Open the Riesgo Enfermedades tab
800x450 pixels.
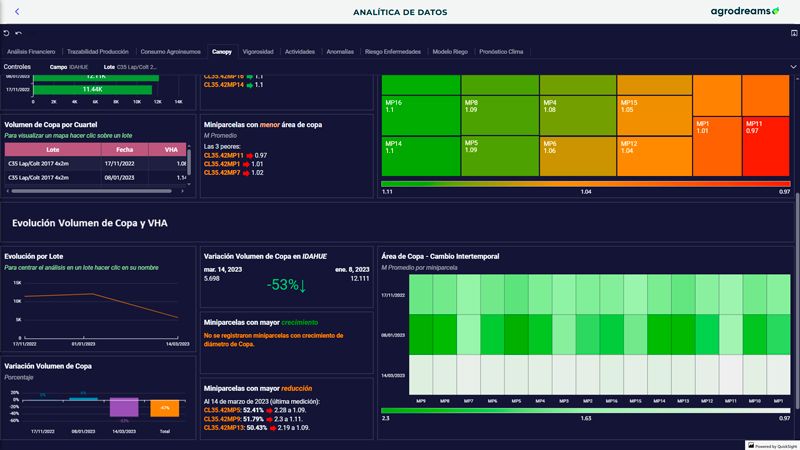coord(393,51)
